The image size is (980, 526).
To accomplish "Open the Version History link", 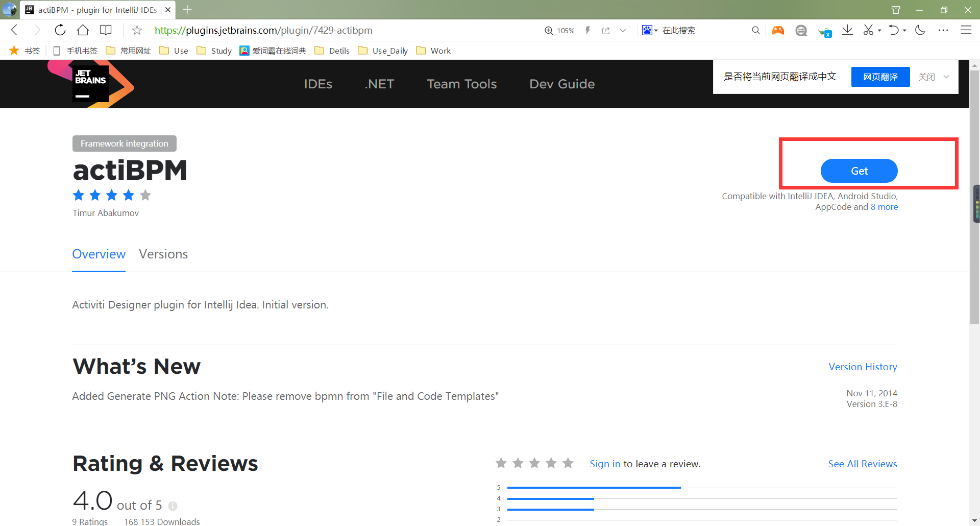I will 863,367.
